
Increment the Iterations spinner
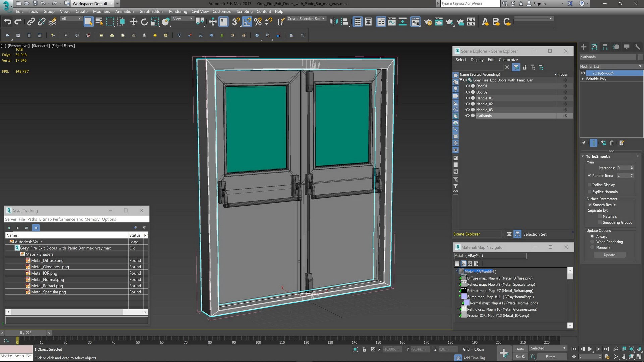pos(632,167)
